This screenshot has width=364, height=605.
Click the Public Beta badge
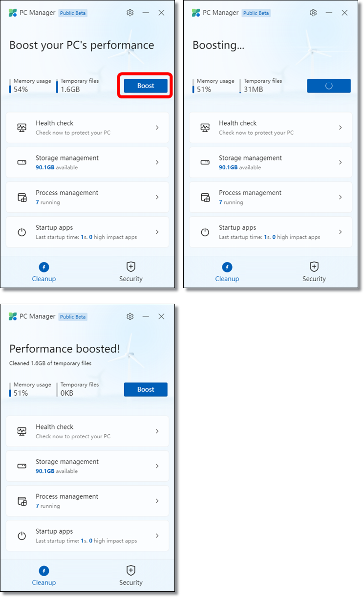[x=72, y=13]
